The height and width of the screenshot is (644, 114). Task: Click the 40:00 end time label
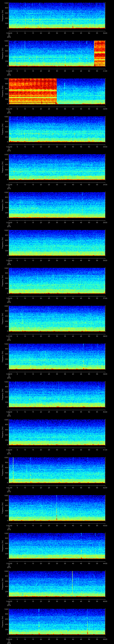point(105,412)
